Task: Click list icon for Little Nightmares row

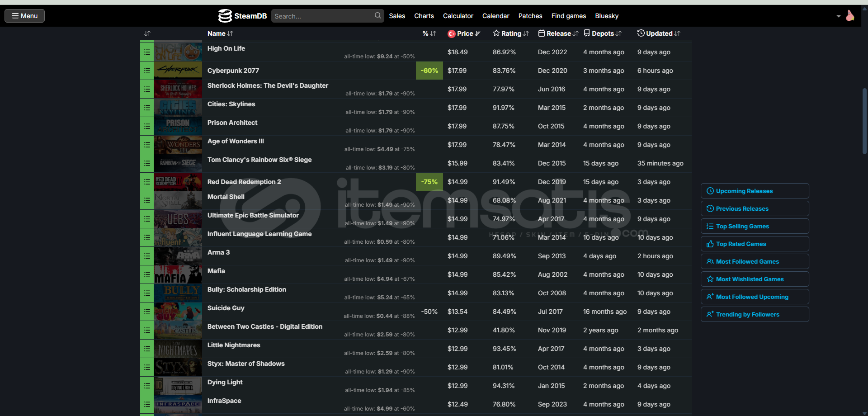Action: coord(147,349)
